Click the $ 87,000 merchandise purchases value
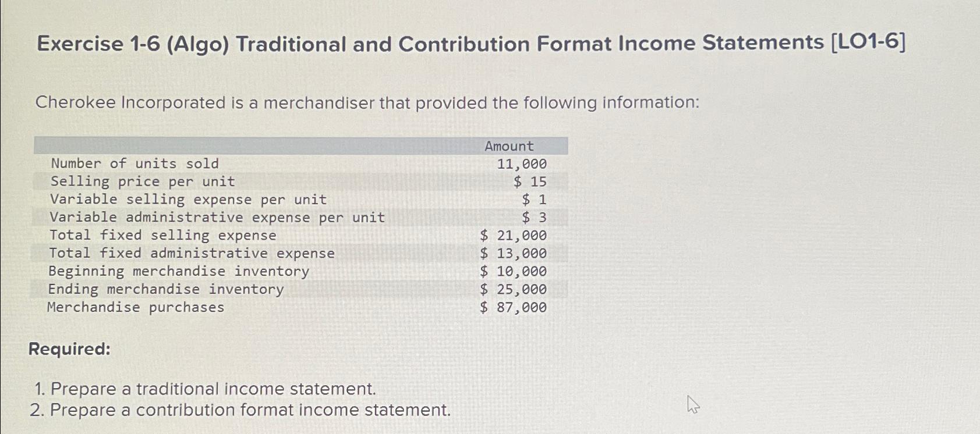Screen dimensions: 980x434 [513, 307]
